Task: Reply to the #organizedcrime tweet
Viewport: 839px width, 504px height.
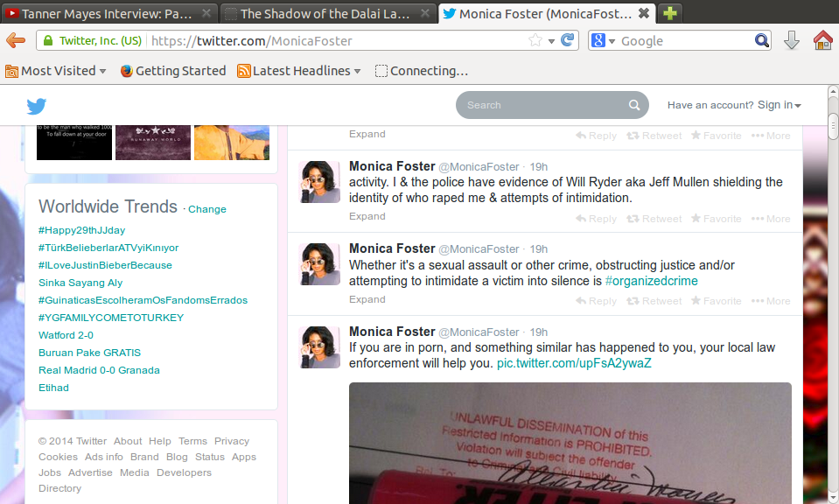Action: click(x=596, y=301)
